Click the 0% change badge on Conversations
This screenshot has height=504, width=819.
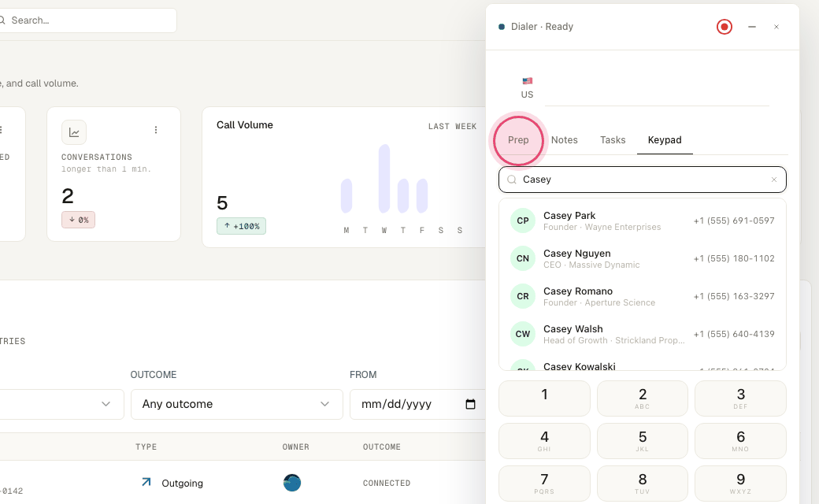78,220
